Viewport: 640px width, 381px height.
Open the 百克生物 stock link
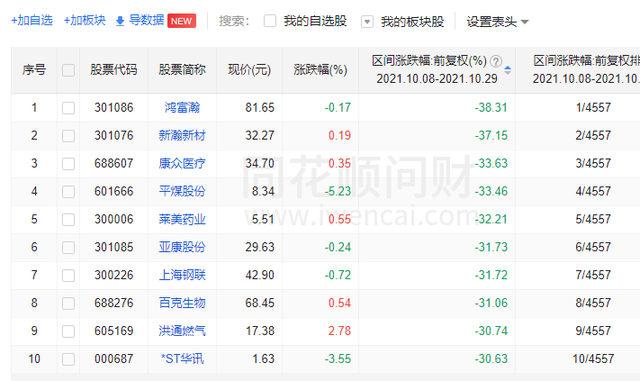[x=182, y=303]
